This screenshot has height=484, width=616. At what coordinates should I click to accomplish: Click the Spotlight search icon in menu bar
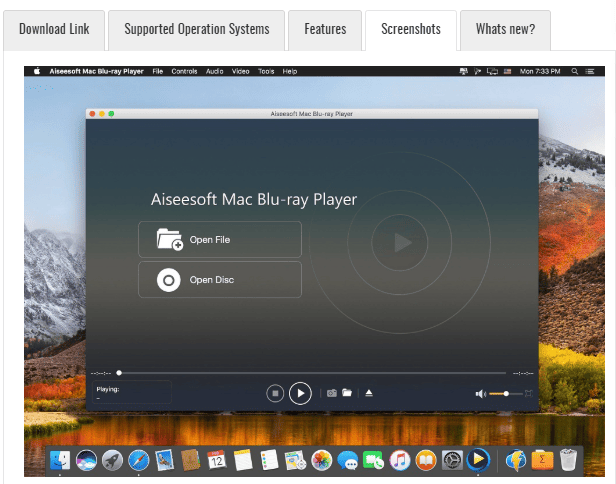click(574, 71)
